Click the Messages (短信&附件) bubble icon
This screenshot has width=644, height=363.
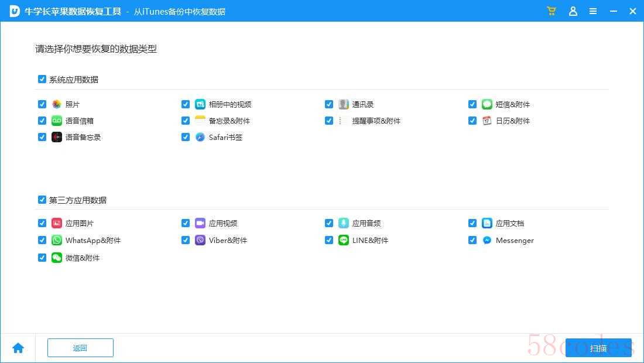(487, 104)
